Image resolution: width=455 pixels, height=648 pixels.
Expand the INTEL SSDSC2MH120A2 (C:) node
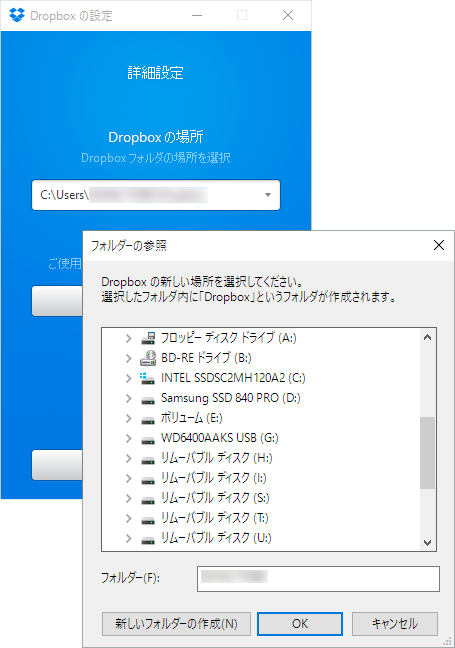pos(129,378)
